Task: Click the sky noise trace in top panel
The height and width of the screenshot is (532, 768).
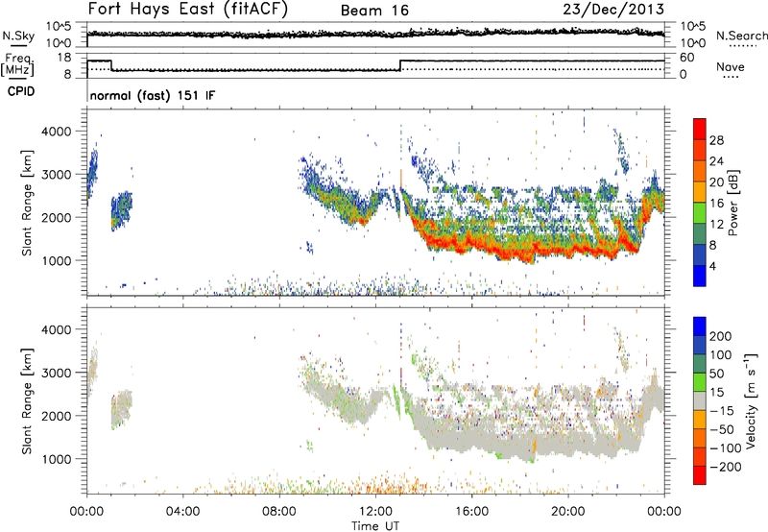Action: coord(375,34)
